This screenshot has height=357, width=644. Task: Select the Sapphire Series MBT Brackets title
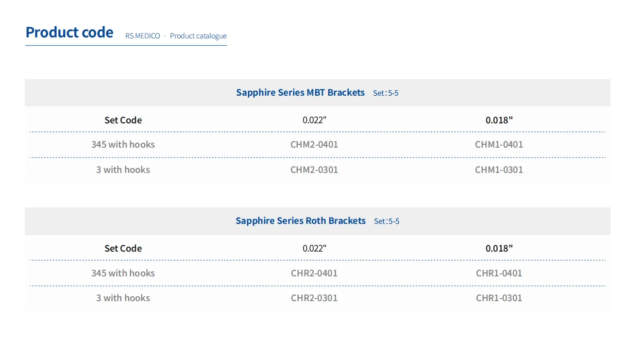[x=300, y=92]
